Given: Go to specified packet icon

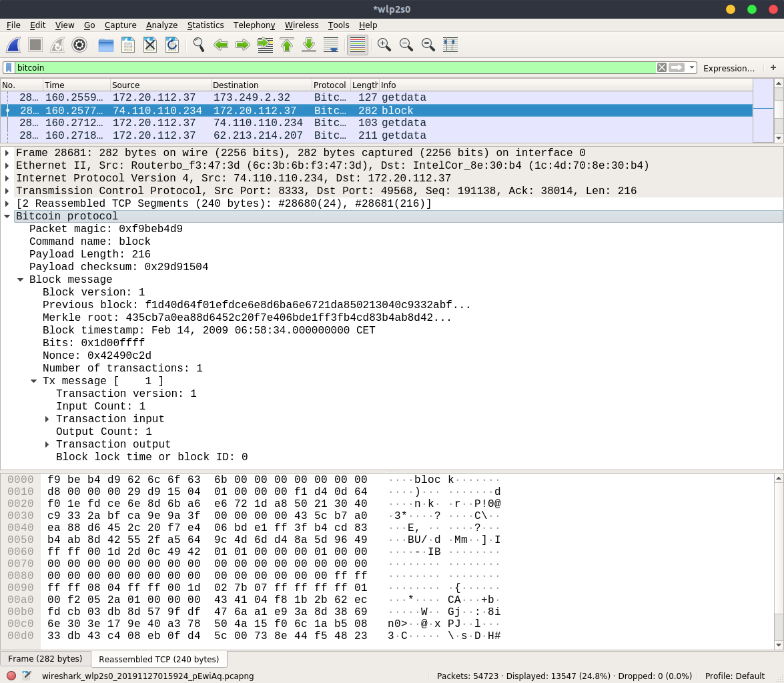Looking at the screenshot, I should 265,45.
